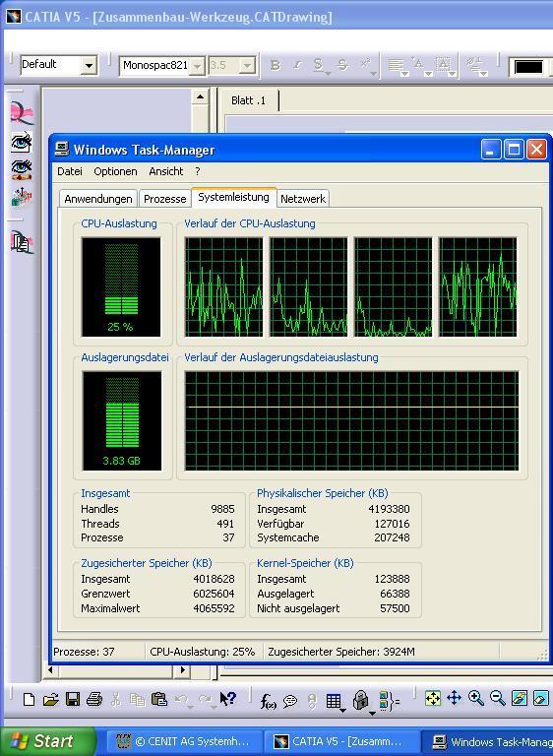
Task: Click the Open file folder icon in CATIA
Action: pos(50,699)
